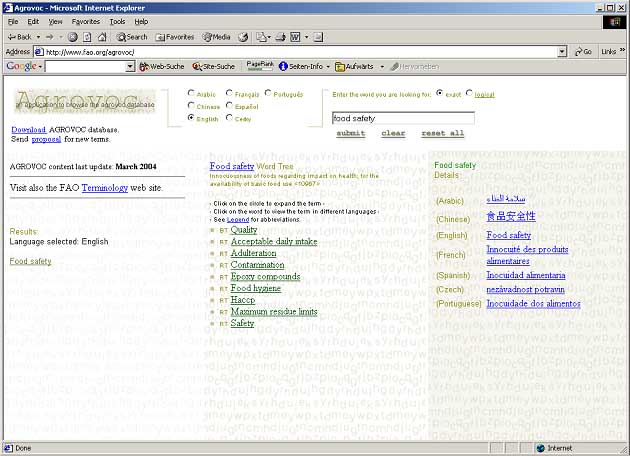Viewport: 630px width, 456px height.
Task: Open Seiten-Info in the Google toolbar
Action: pyautogui.click(x=302, y=66)
